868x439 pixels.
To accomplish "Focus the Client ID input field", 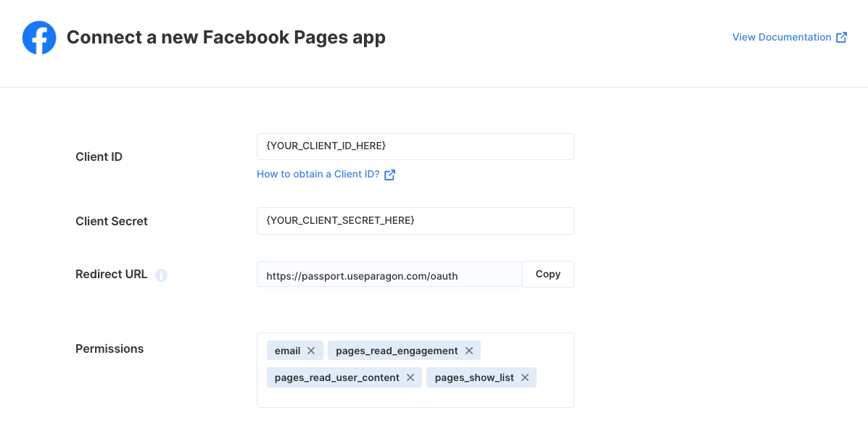I will (x=416, y=146).
